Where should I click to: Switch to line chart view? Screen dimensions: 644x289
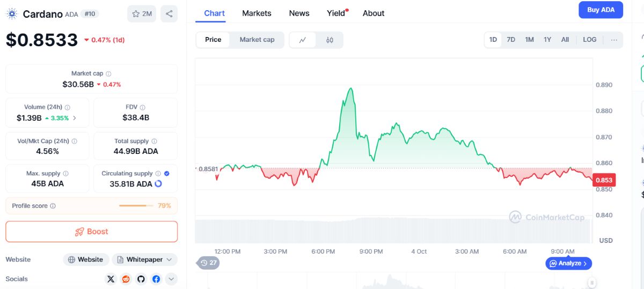click(303, 40)
